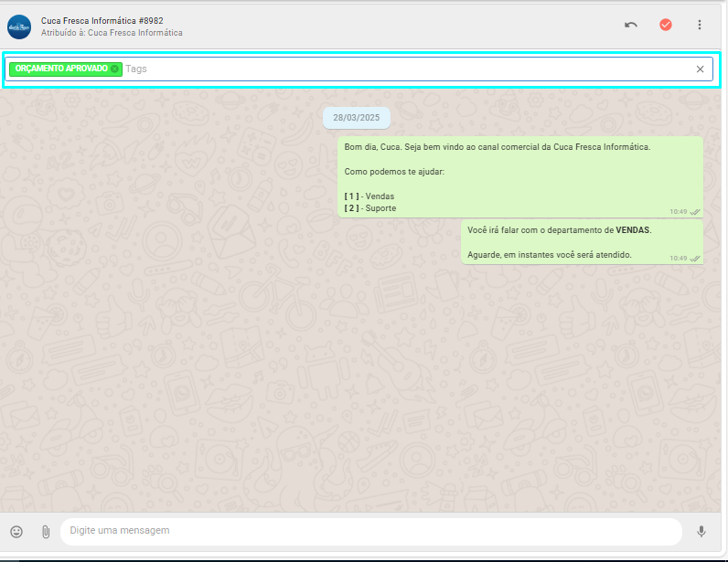Resolve ticket with red checkmark icon

pyautogui.click(x=665, y=25)
